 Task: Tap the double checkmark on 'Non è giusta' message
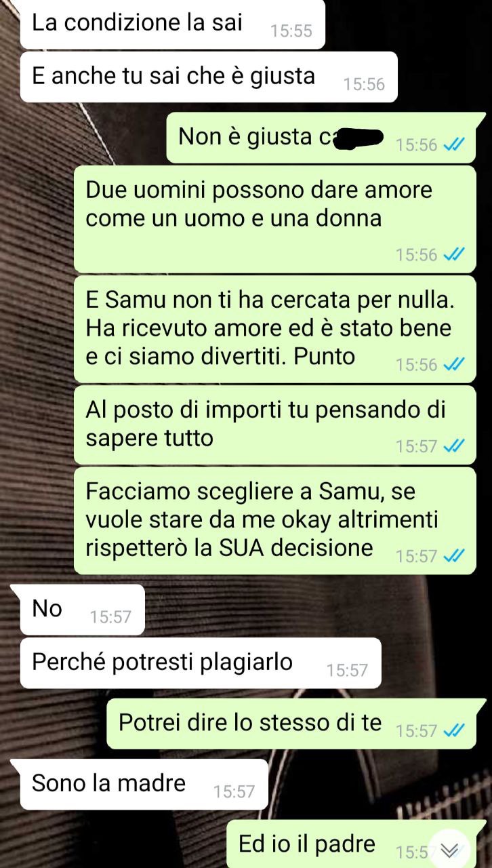(453, 144)
